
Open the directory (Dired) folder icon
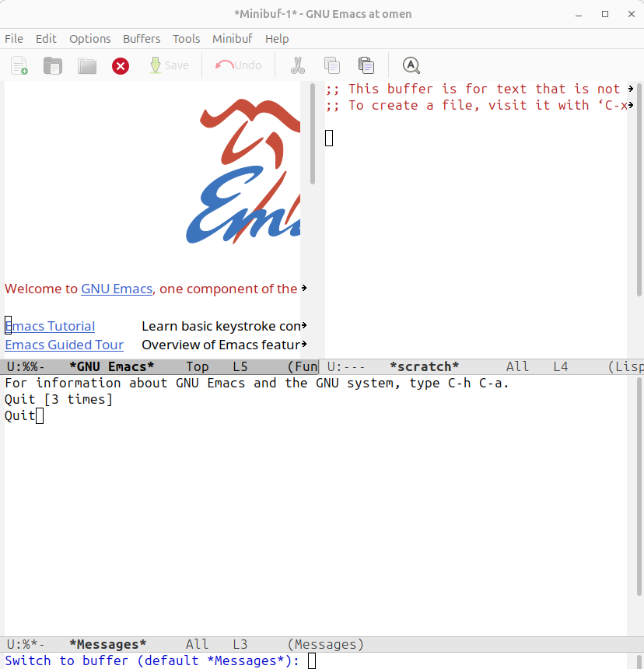tap(87, 65)
